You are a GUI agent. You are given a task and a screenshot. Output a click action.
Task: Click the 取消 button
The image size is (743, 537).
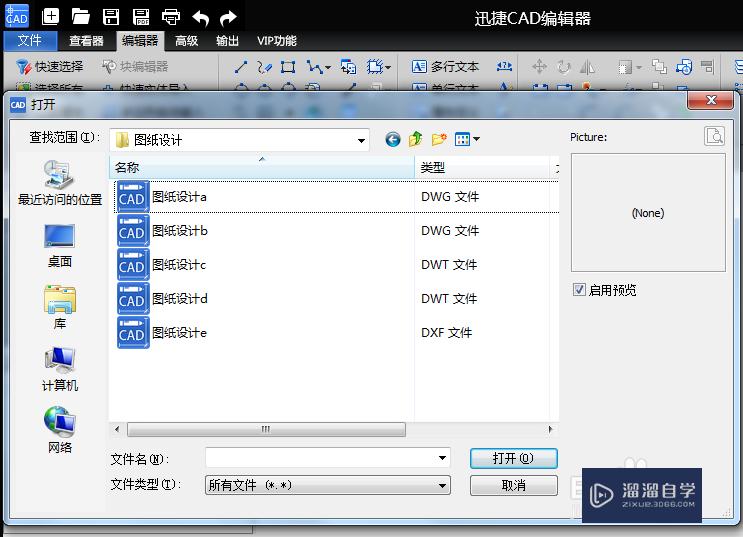514,485
